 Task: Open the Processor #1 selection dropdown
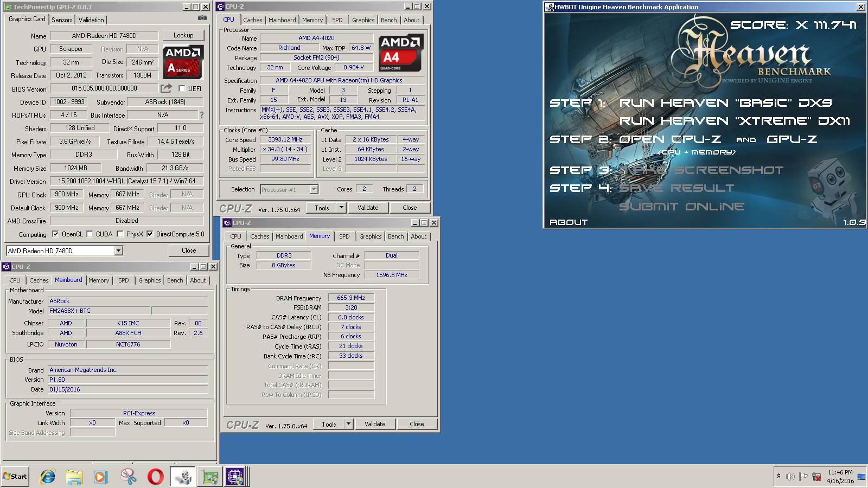click(314, 189)
